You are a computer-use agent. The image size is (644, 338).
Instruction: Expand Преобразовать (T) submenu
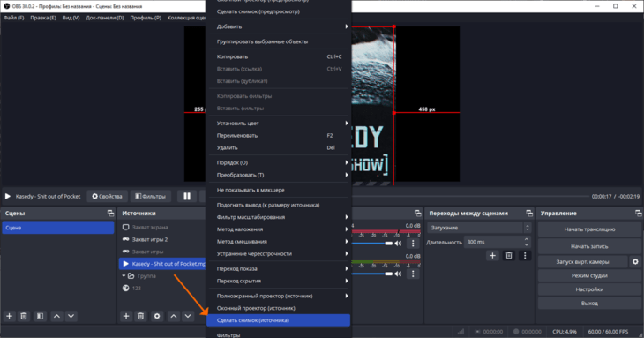[279, 175]
